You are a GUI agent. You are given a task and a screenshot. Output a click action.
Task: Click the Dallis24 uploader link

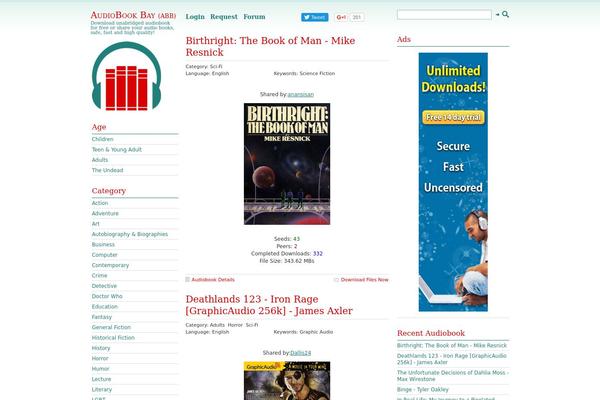[300, 353]
